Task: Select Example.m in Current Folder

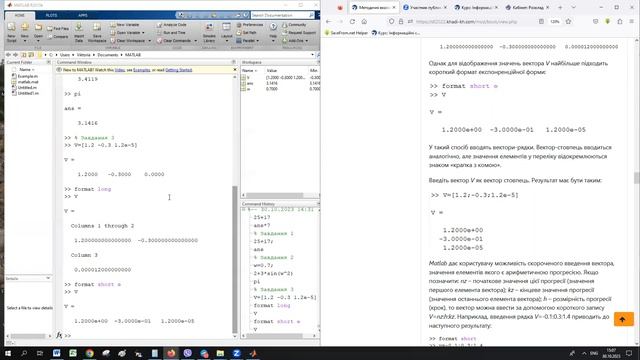Action: coord(25,76)
